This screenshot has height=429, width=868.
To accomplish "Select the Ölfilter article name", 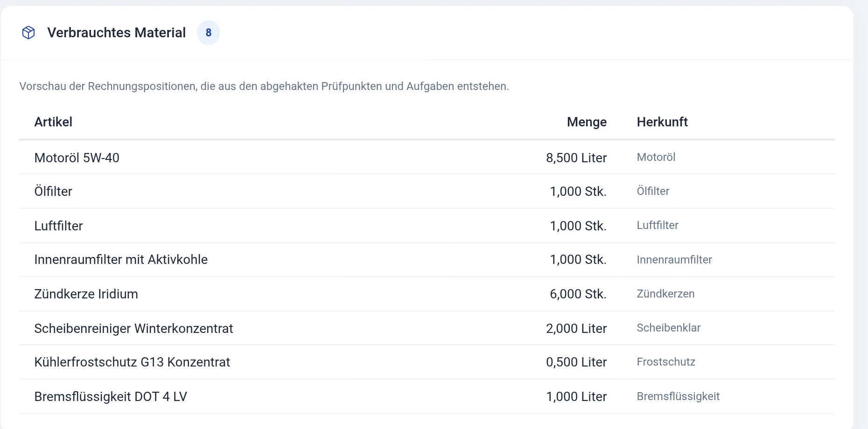I will (53, 191).
